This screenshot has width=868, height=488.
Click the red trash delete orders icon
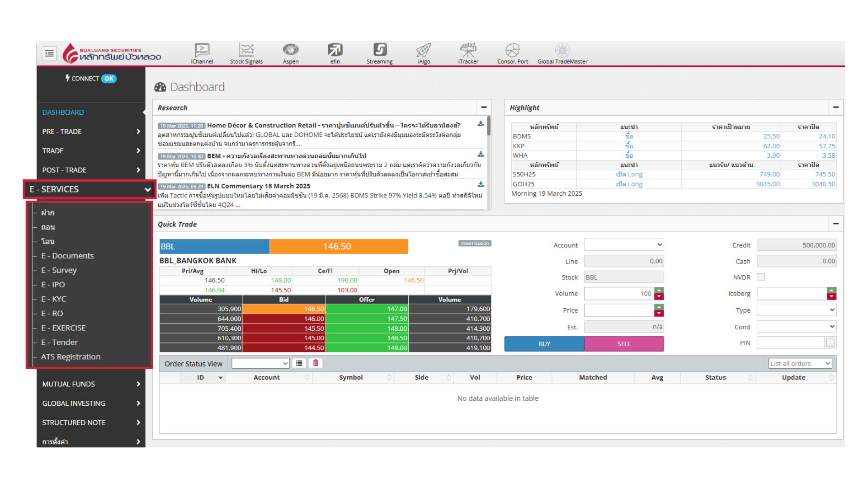point(316,363)
